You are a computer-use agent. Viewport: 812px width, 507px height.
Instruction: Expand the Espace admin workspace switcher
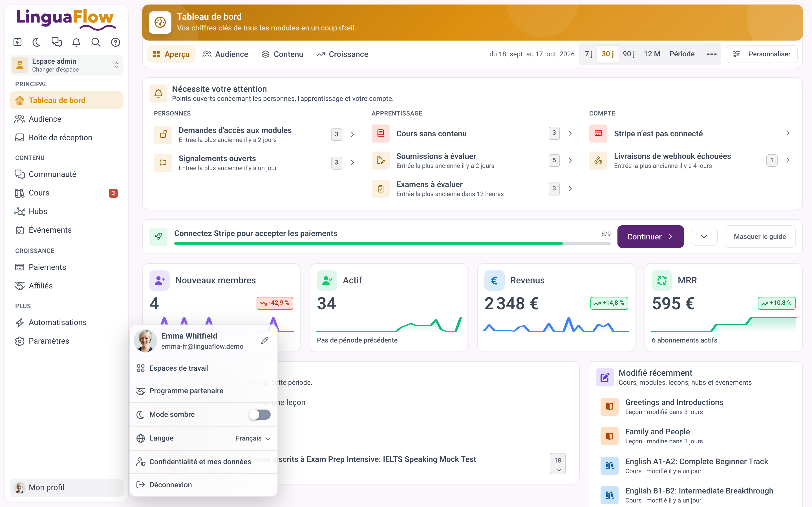click(67, 65)
